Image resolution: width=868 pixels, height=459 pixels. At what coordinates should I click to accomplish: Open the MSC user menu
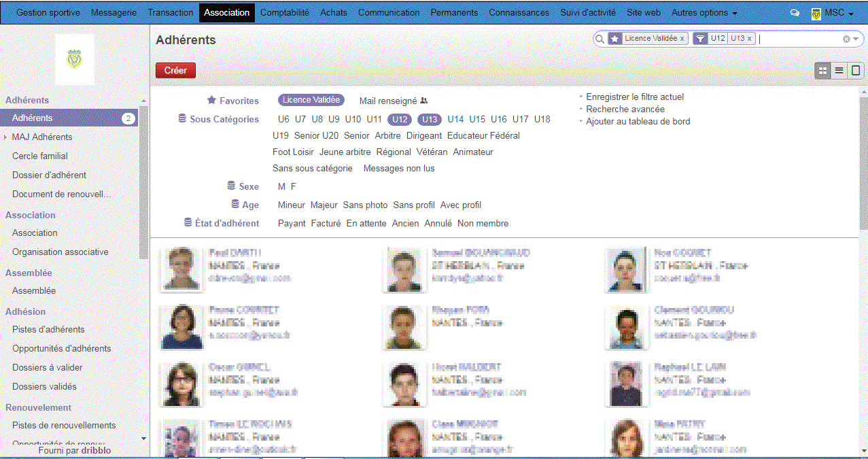[833, 13]
